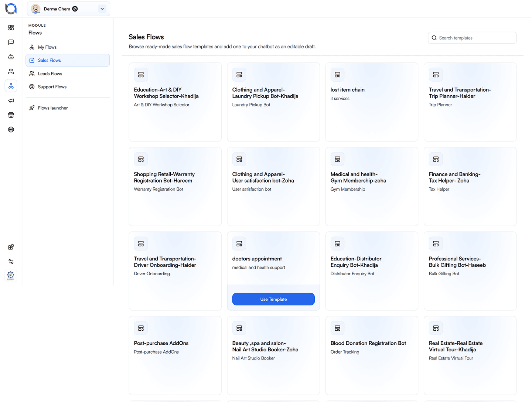
Task: Focus the Search templates field
Action: [x=472, y=38]
